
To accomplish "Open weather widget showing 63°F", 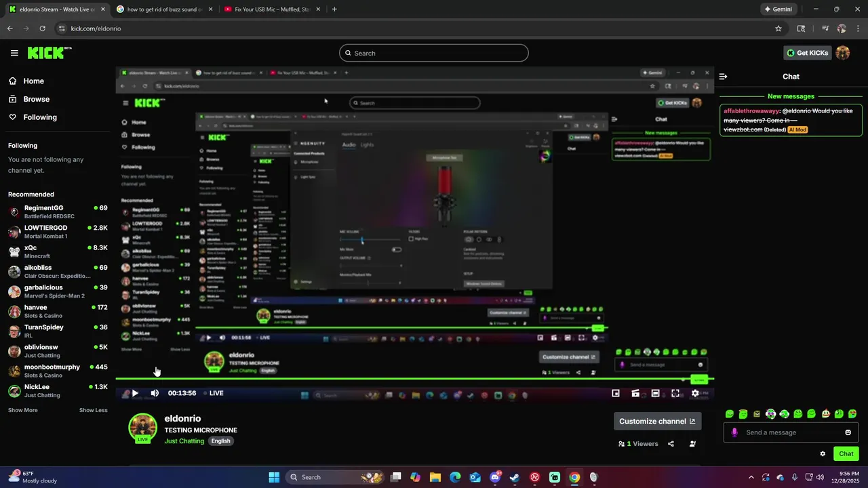I will point(31,477).
